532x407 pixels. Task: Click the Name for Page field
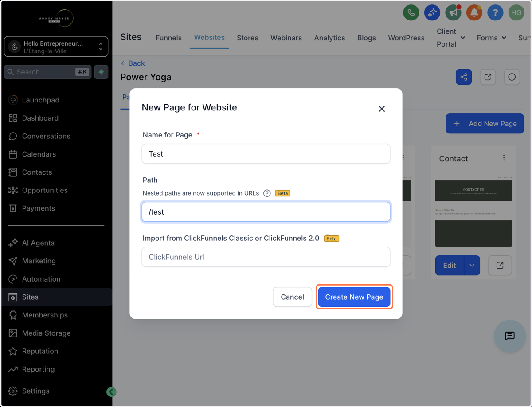coord(266,154)
